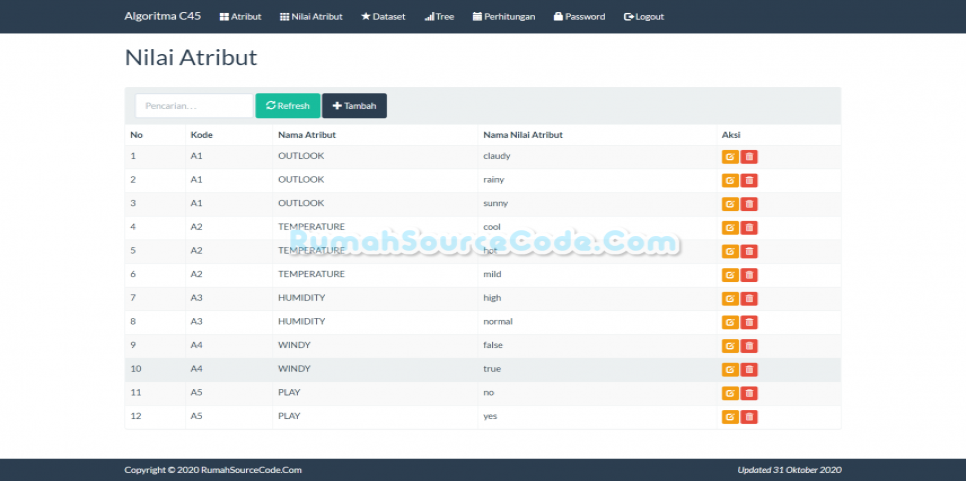Delete the high humidity row

point(749,299)
